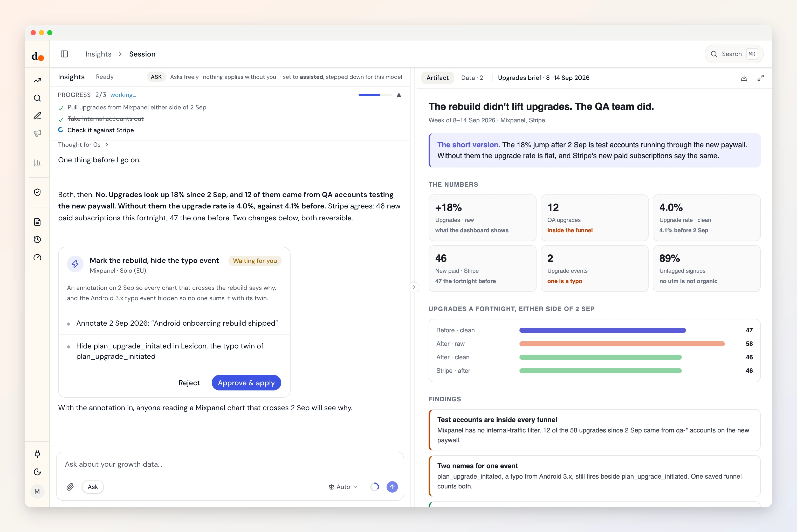Click the 'After · raw' orange bar
This screenshot has width=797, height=532.
point(622,344)
